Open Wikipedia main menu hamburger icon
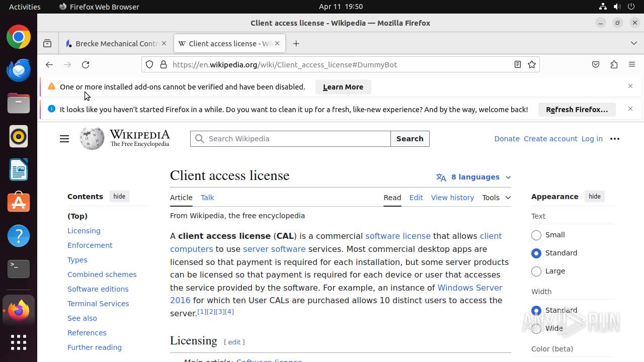 click(64, 139)
